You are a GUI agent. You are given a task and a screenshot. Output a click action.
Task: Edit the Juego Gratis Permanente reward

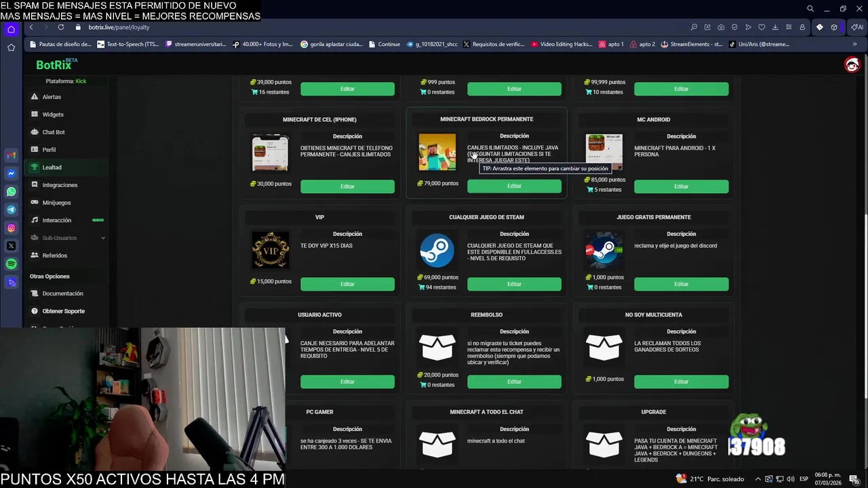681,284
